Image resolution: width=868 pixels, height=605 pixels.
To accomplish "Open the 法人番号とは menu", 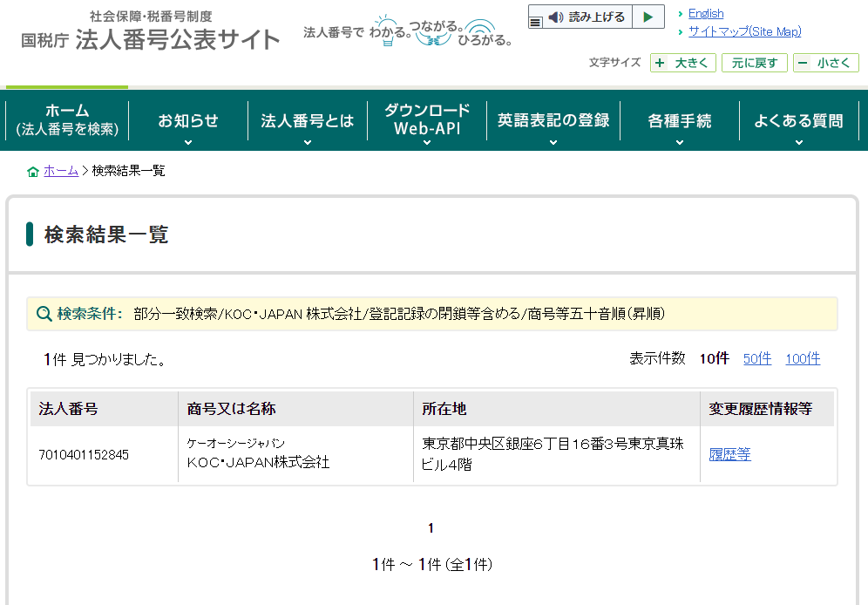I will coord(308,120).
